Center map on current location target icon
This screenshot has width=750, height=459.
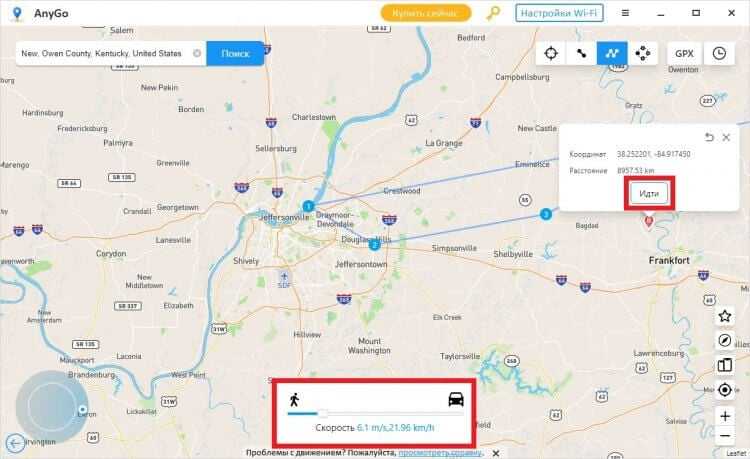(x=725, y=390)
